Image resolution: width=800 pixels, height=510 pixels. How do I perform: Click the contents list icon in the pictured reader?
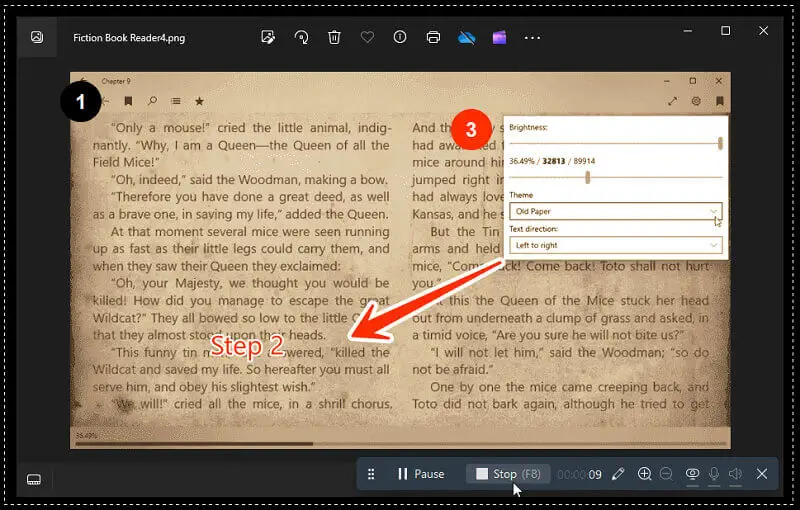pos(176,101)
